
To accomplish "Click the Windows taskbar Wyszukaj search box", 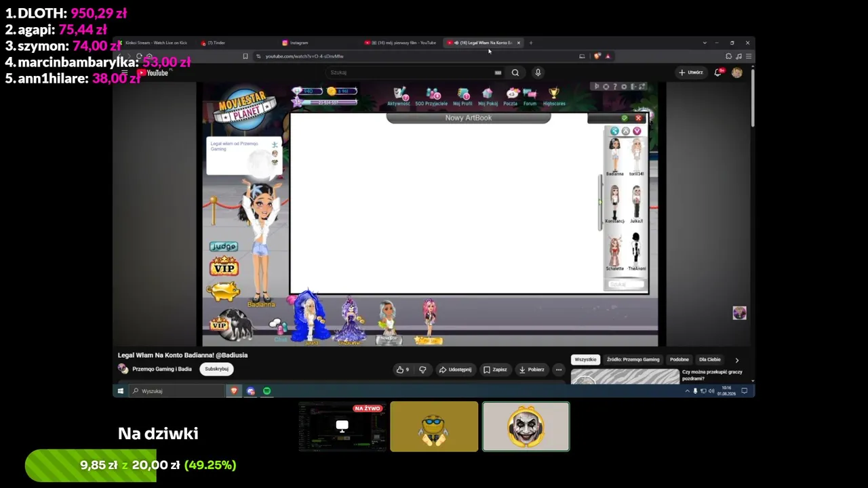I will pos(176,391).
